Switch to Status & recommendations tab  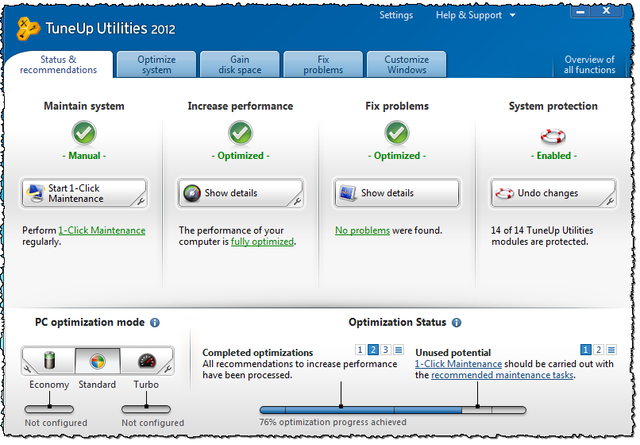[58, 65]
